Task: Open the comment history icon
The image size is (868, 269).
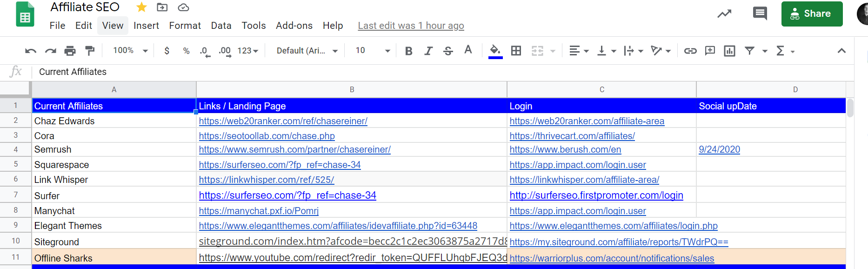Action: (760, 13)
